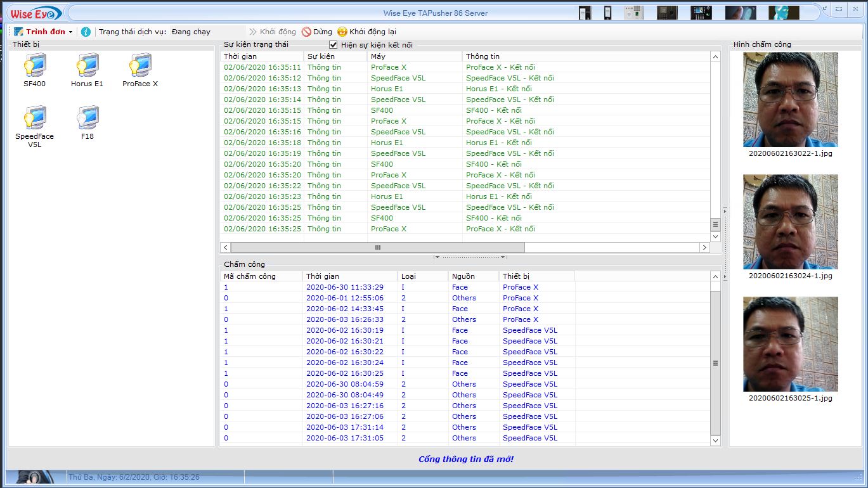Click the Wise Eye logo
The height and width of the screenshot is (488, 868).
coord(35,13)
